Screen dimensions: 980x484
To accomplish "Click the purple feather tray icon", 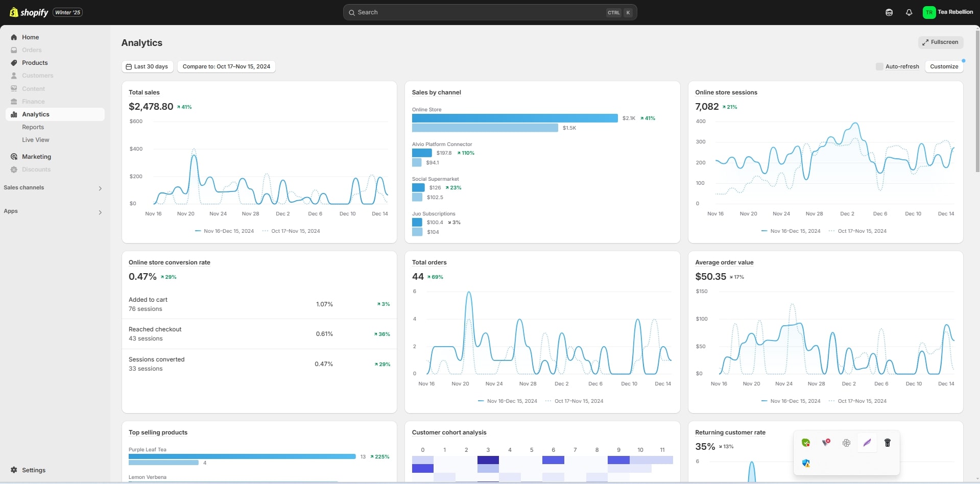I will (x=867, y=443).
